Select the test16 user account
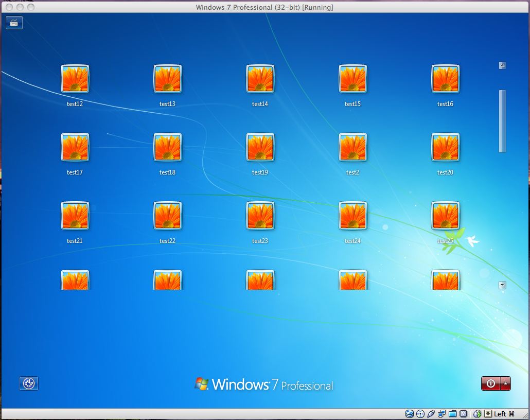The height and width of the screenshot is (420, 530). pyautogui.click(x=445, y=79)
